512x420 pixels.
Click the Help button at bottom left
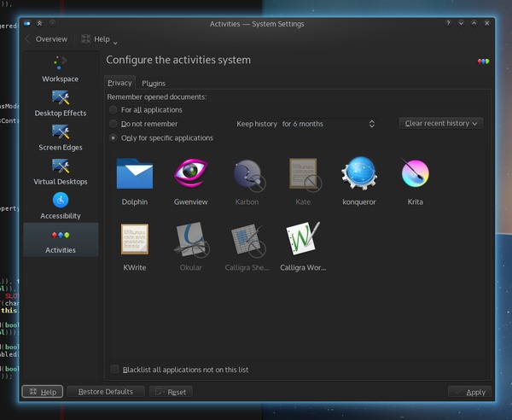point(43,392)
